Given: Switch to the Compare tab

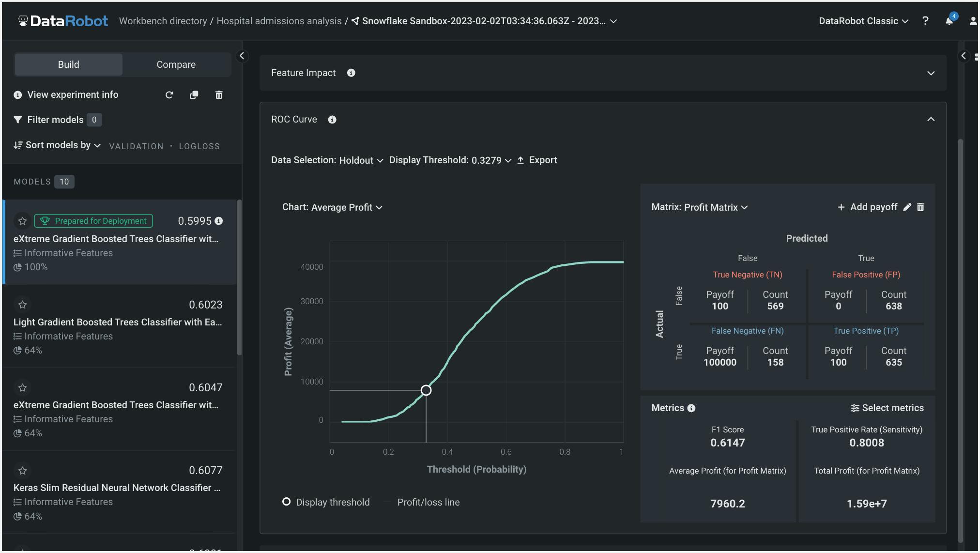Looking at the screenshot, I should point(176,64).
